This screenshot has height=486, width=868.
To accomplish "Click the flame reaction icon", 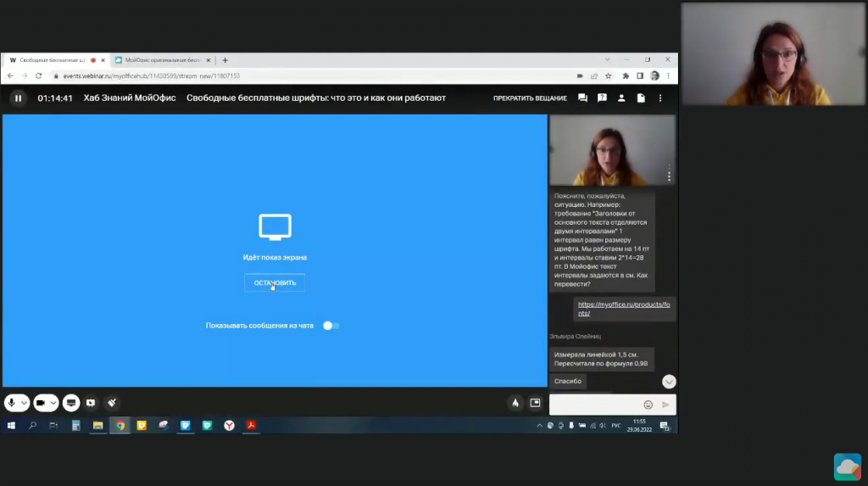I will tap(515, 403).
